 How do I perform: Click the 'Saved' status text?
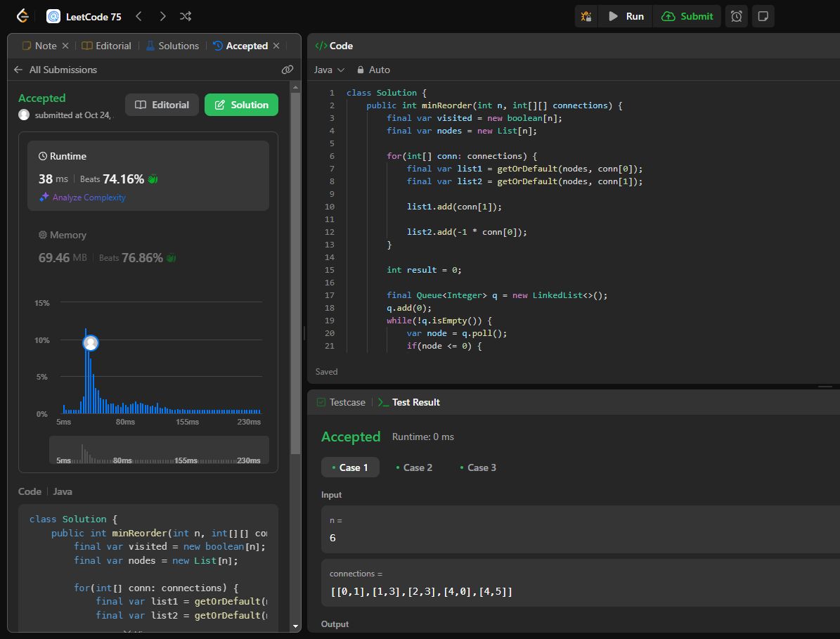click(x=326, y=372)
